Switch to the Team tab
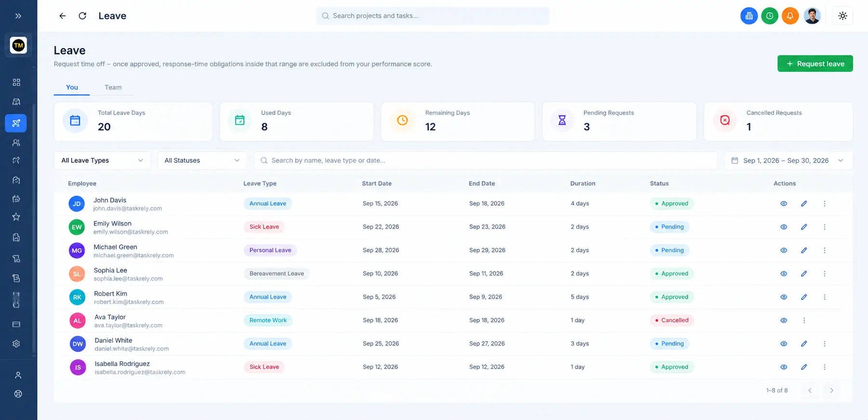 pos(113,87)
